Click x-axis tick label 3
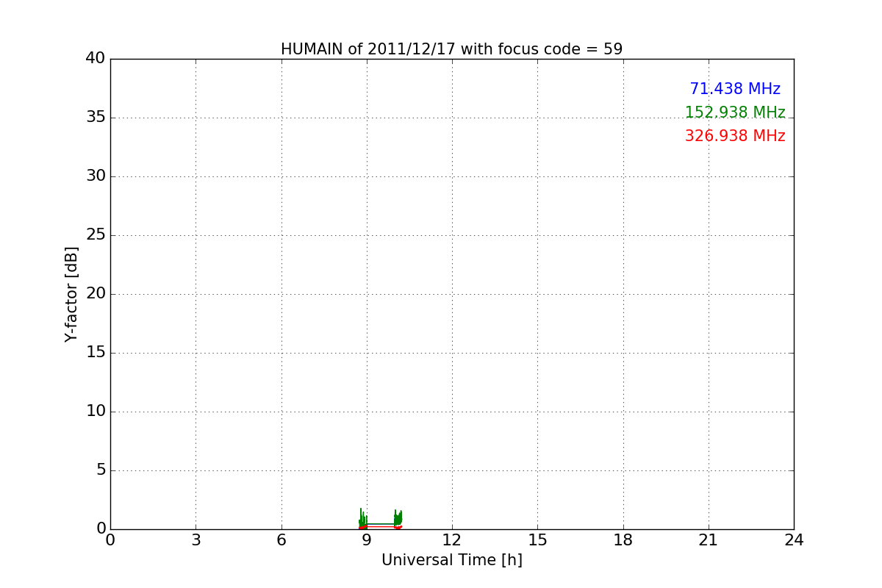Viewport: 882px width, 588px height. (196, 540)
